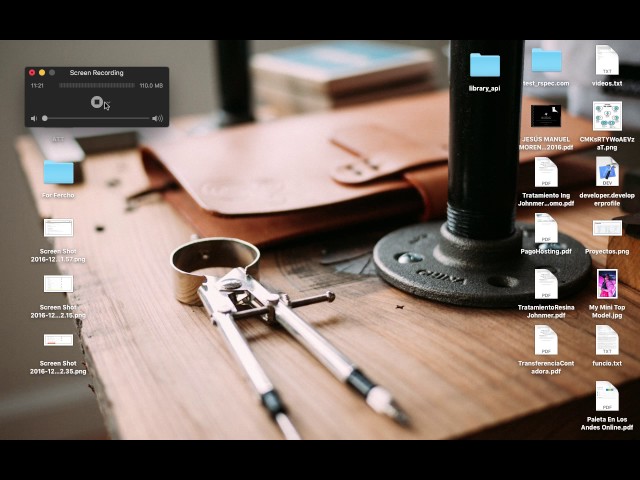
Task: Select the My Mini Top Model.jpg image
Action: click(x=607, y=284)
